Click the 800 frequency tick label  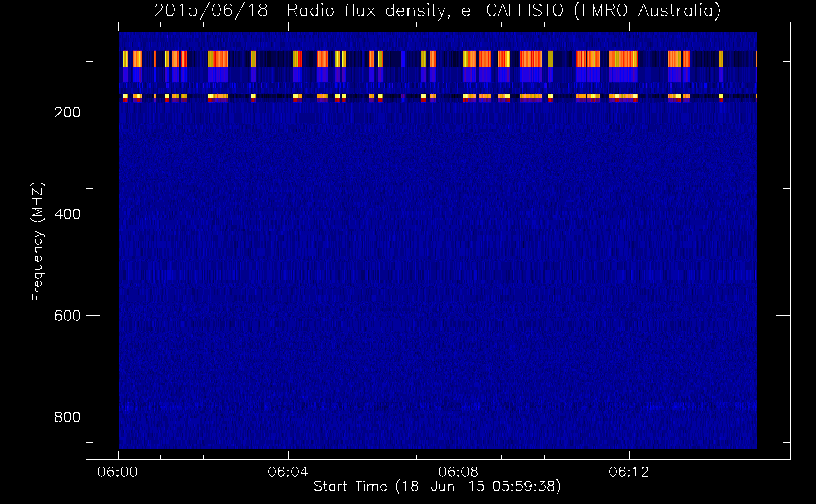pos(68,417)
